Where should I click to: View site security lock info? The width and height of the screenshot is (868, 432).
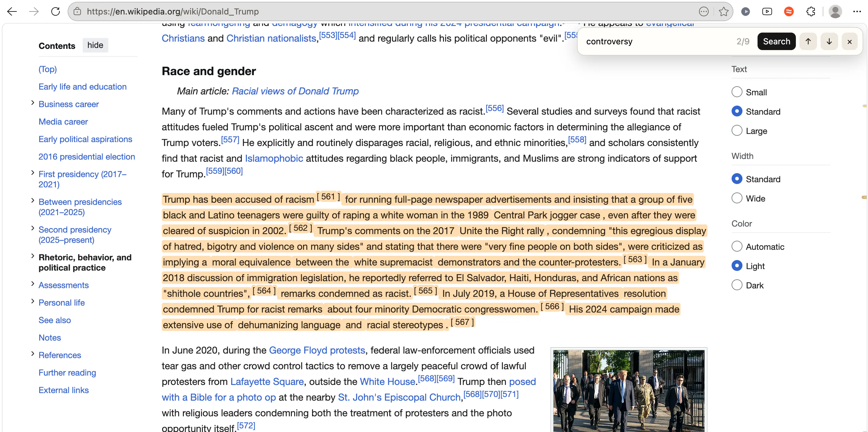[77, 11]
